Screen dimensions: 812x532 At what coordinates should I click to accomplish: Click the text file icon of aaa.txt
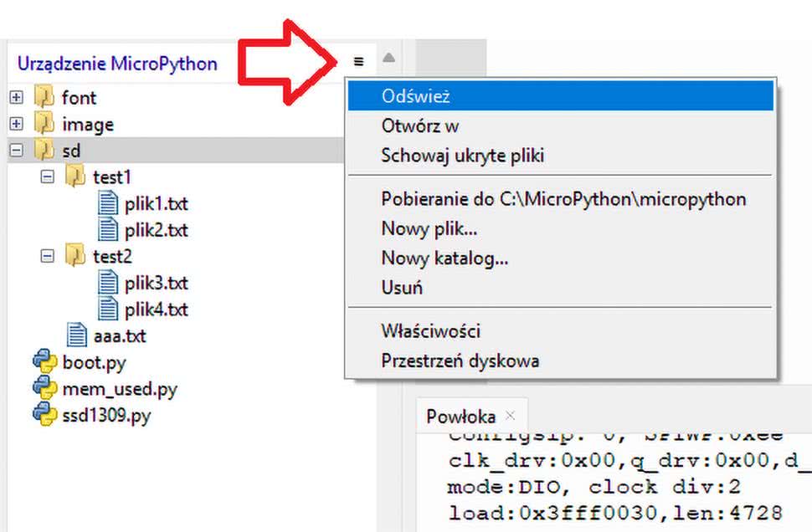coord(77,336)
